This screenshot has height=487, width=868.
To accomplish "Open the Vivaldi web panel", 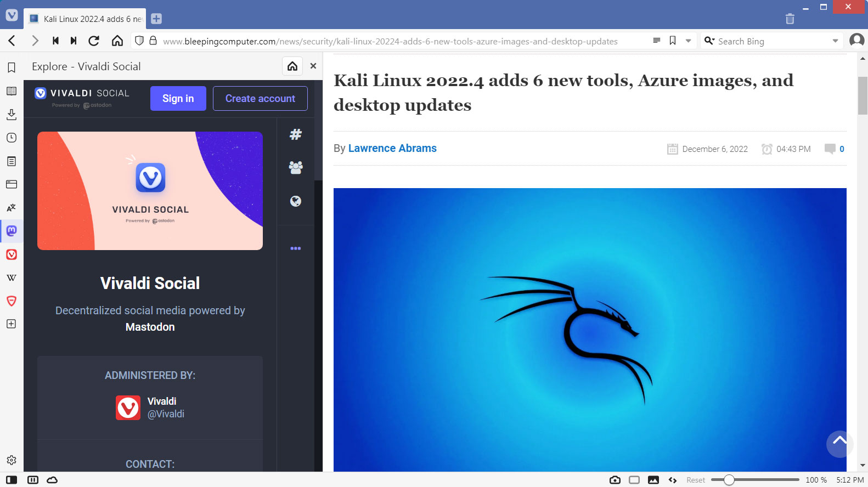I will pos(12,254).
